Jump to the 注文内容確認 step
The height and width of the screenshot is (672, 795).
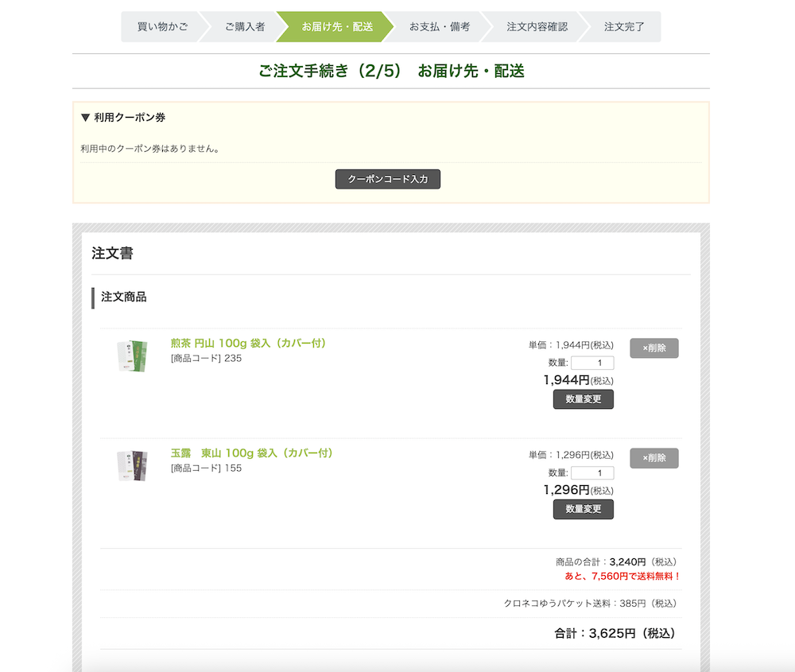coord(537,27)
